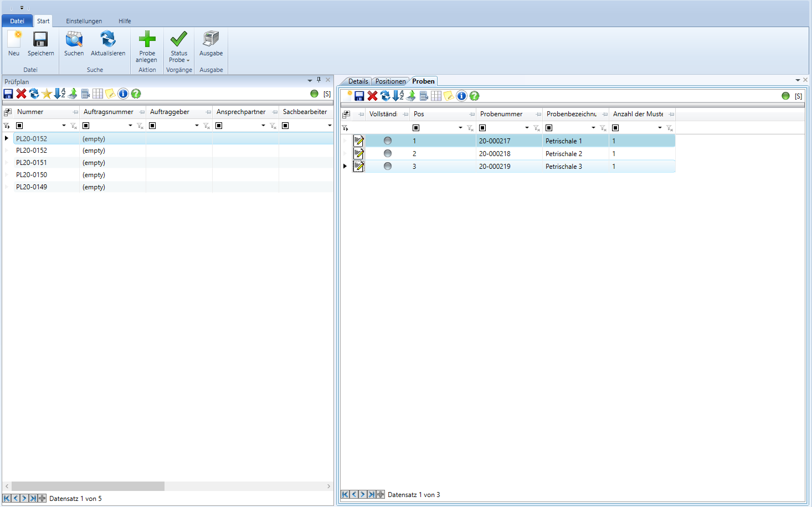Toggle Vollständig indicator for Petrischale 1
This screenshot has width=812, height=507.
388,141
